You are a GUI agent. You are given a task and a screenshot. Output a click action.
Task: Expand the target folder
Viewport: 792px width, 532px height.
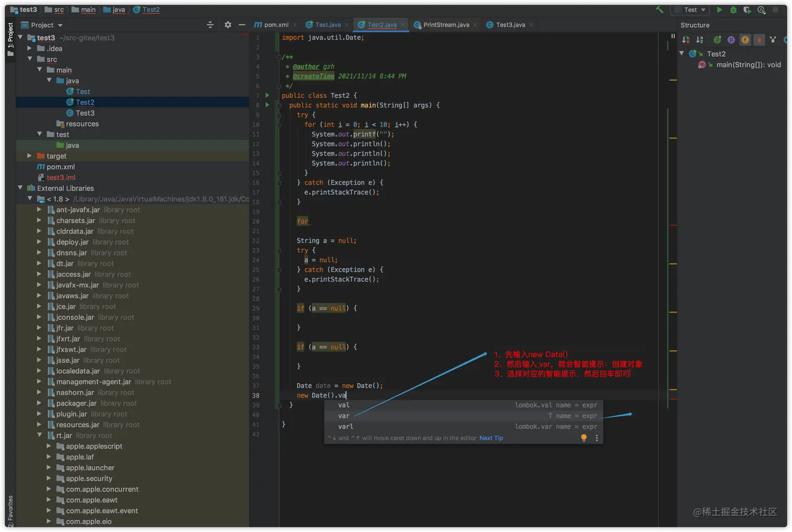tap(30, 156)
